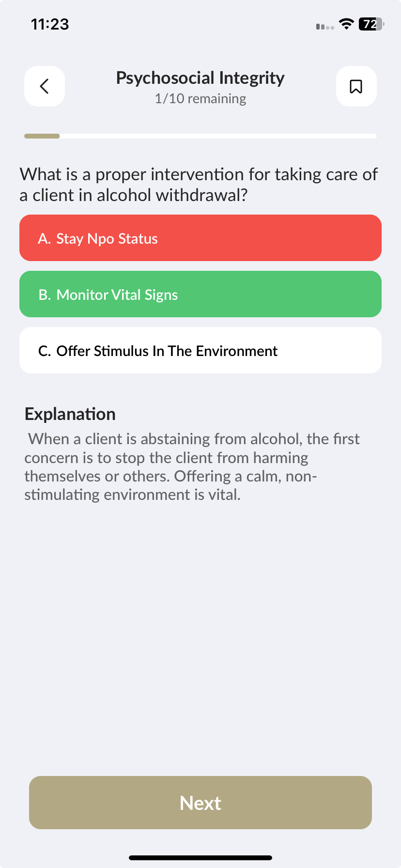The image size is (401, 868).
Task: Tap the cellular signal bars
Action: [x=324, y=27]
